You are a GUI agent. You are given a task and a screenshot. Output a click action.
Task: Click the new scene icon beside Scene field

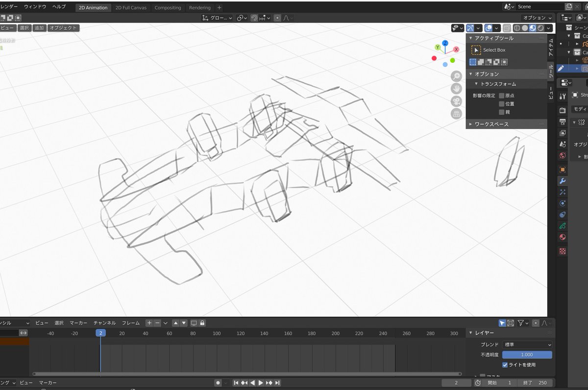[569, 6]
